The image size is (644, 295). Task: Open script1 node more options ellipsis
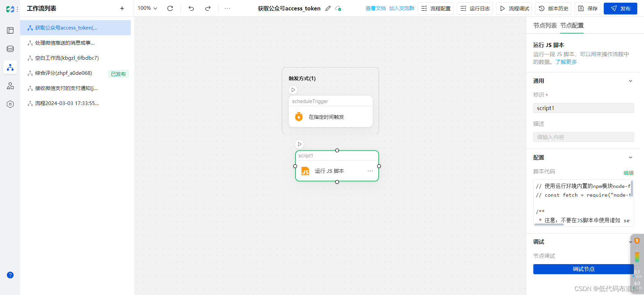(370, 171)
